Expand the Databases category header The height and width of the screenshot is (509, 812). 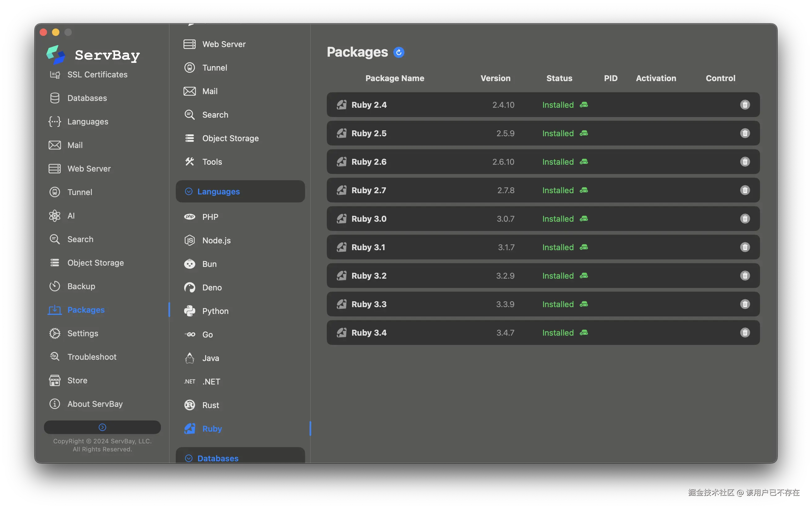(x=240, y=456)
